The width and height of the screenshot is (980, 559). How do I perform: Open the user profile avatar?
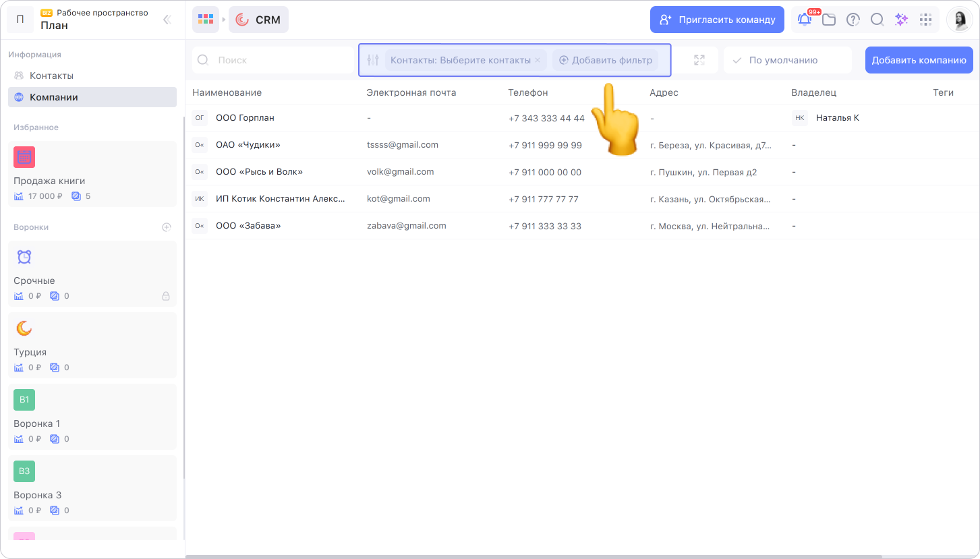click(959, 20)
